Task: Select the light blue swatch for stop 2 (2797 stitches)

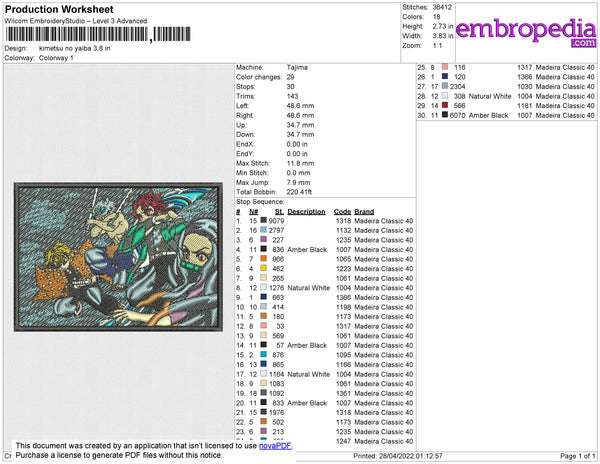Action: pyautogui.click(x=263, y=230)
